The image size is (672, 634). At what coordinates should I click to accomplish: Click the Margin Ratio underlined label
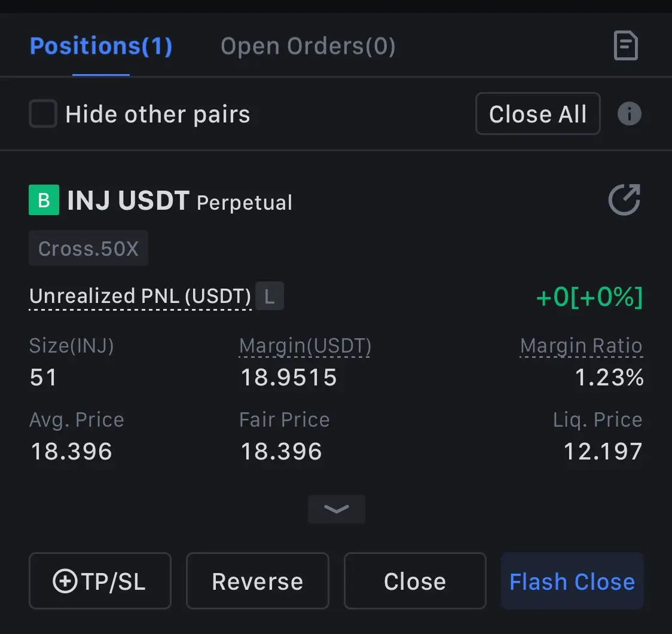pos(581,346)
